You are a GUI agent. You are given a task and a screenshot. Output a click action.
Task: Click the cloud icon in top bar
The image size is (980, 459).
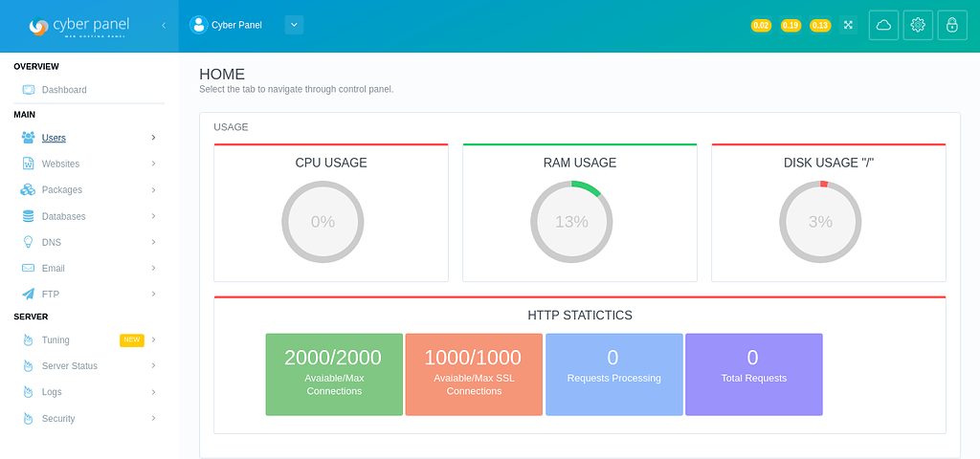[x=883, y=26]
